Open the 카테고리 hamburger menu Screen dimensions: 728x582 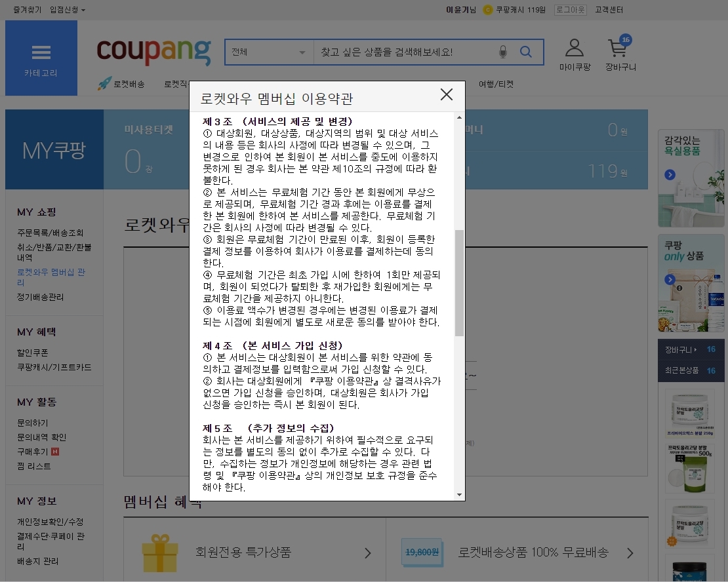41,58
